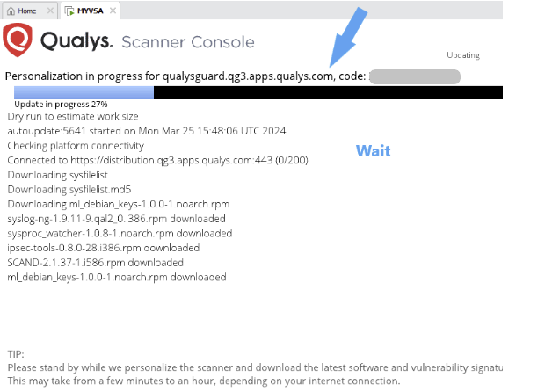Close the MYVSA tab
Image resolution: width=545 pixels, height=392 pixels.
(x=113, y=11)
